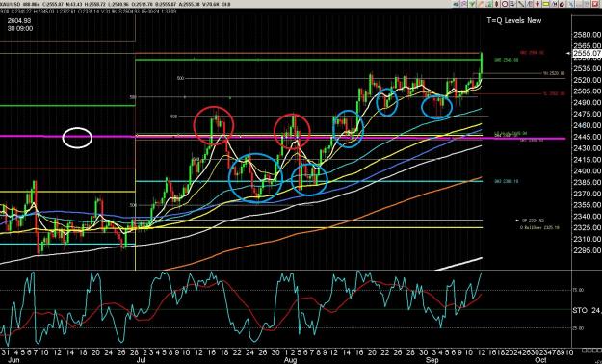Click the green checkmark toolbar icon
Screen dimensions: 602x364
pos(472,4)
